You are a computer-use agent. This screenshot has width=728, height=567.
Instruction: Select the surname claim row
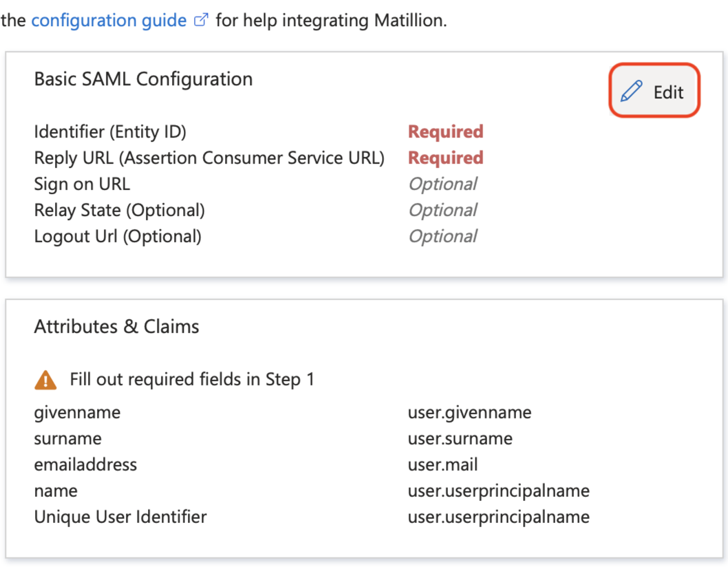[67, 438]
